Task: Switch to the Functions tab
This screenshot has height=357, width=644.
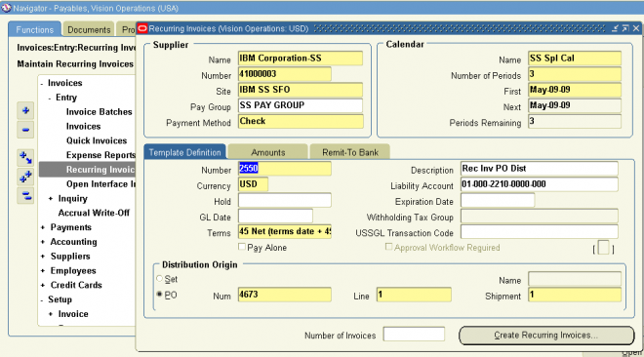Action: [34, 29]
